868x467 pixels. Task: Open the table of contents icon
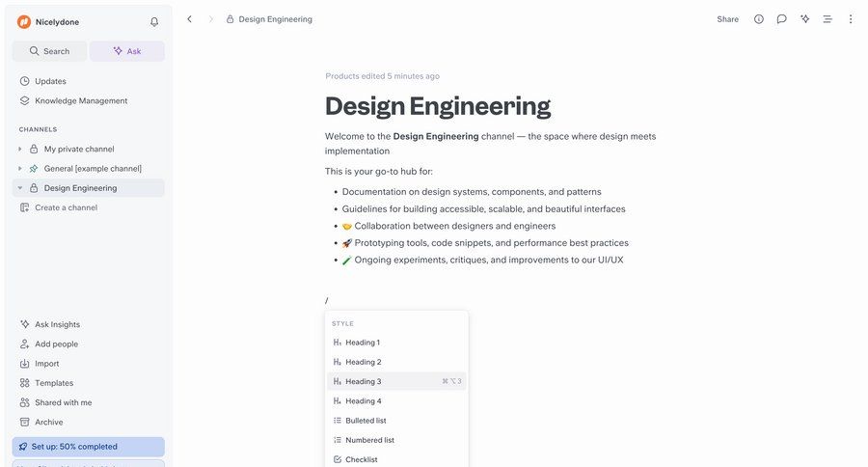pos(827,19)
